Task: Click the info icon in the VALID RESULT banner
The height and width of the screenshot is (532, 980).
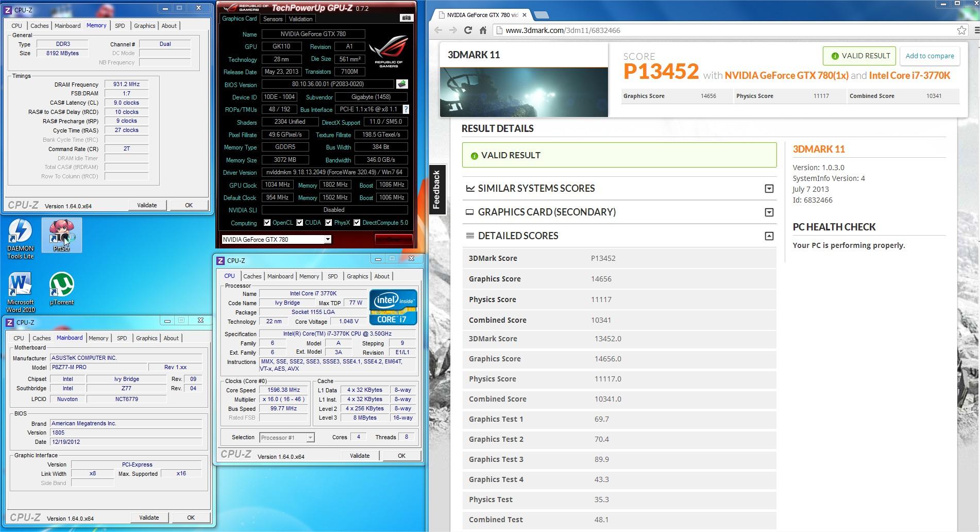Action: [474, 156]
